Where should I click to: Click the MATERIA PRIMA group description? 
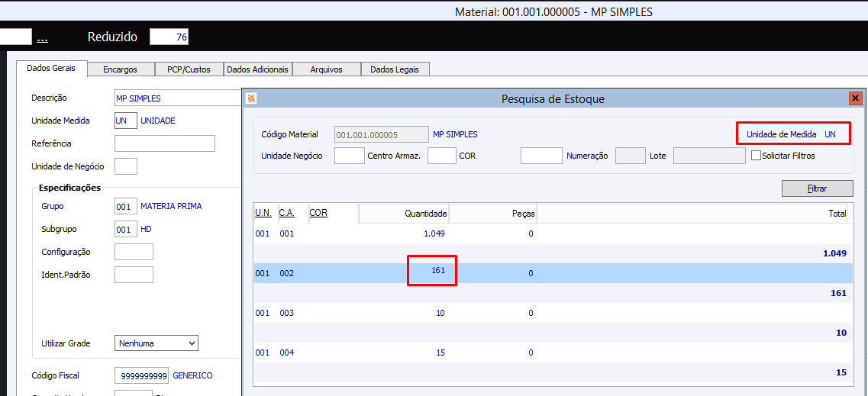[x=172, y=206]
